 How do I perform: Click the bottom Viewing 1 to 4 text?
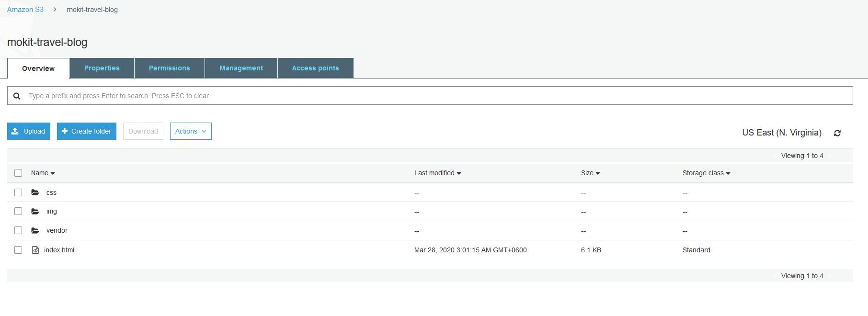pyautogui.click(x=802, y=276)
